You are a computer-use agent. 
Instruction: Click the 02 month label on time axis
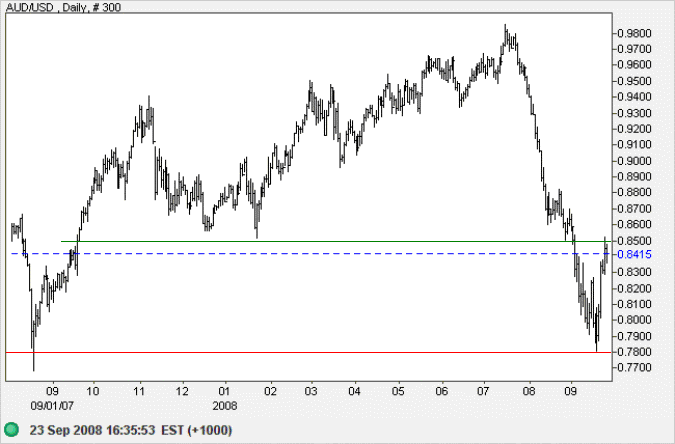[270, 391]
